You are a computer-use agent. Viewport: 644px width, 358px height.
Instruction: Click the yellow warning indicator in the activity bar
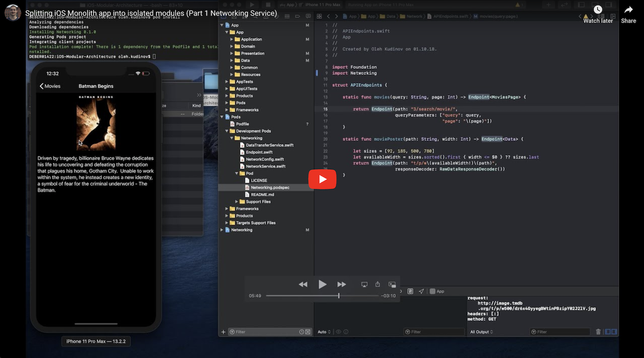coord(518,5)
